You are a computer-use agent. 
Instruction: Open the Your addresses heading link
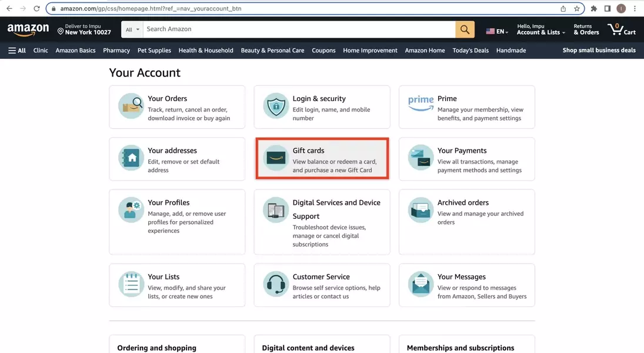172,151
